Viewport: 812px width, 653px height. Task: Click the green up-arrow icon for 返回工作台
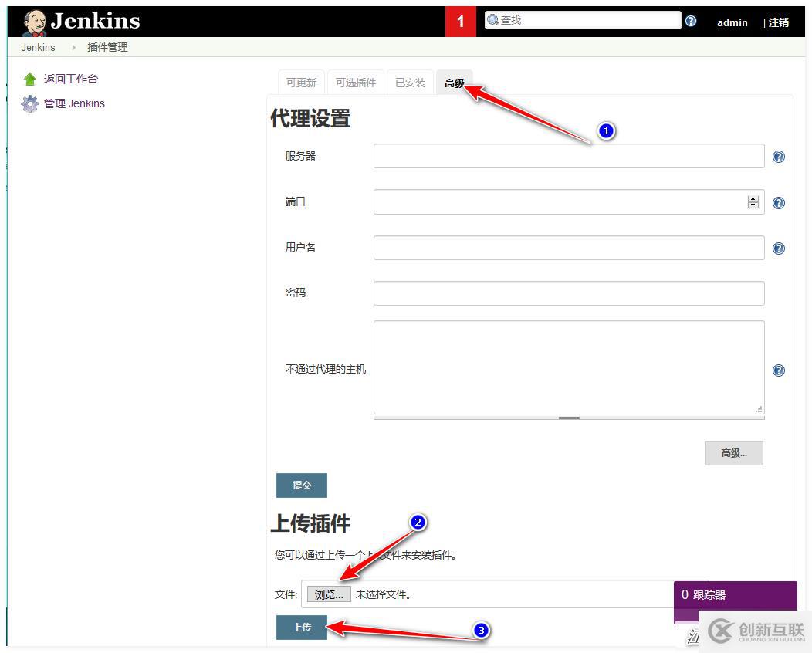tap(29, 80)
